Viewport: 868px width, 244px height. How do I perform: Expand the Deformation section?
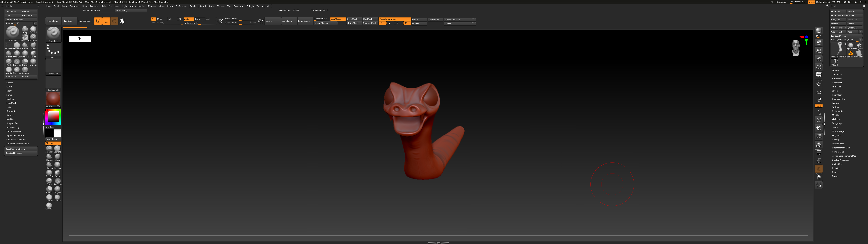pos(838,111)
